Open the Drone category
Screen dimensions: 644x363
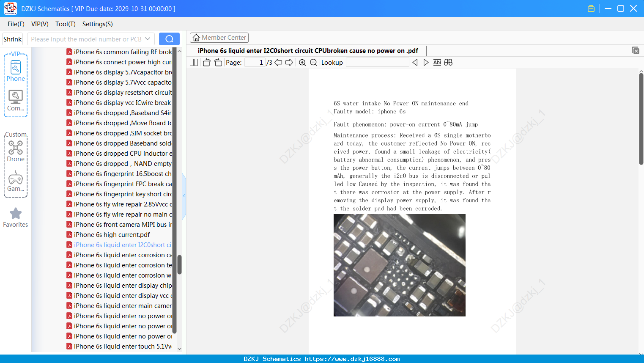(x=16, y=151)
